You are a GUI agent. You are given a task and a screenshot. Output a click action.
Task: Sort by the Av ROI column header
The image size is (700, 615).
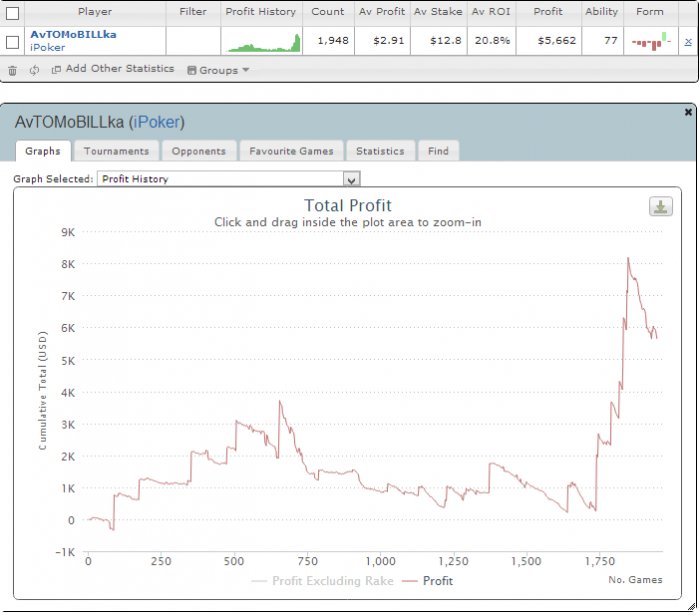point(491,12)
